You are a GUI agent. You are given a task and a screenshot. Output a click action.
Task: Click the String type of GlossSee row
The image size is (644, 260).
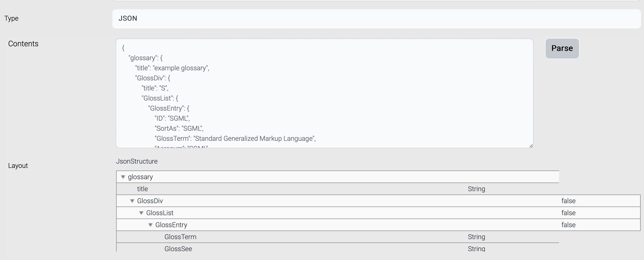476,249
